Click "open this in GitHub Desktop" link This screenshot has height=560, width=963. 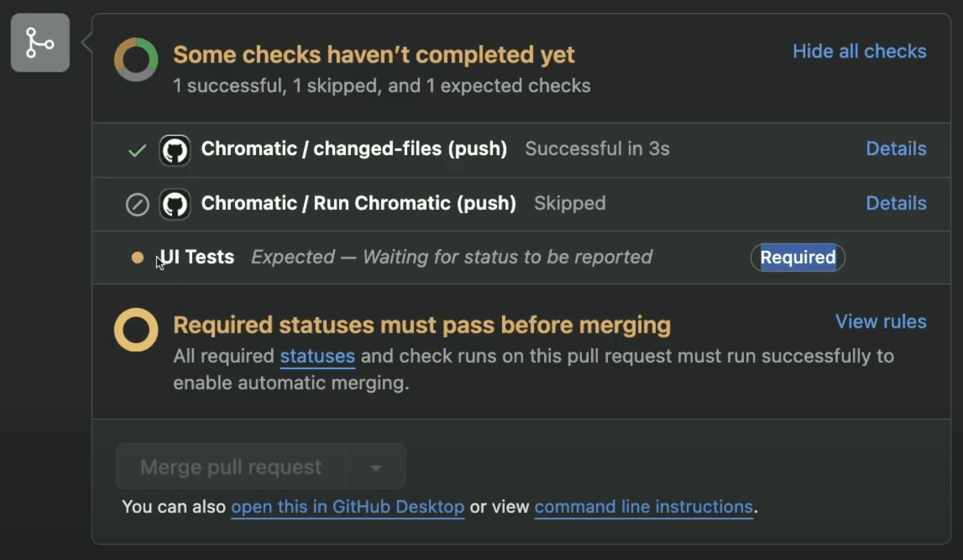347,507
